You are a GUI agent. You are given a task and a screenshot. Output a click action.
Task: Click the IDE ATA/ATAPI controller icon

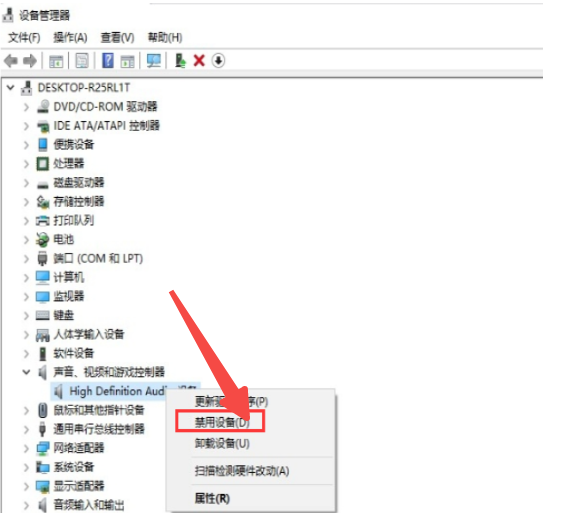coord(43,126)
